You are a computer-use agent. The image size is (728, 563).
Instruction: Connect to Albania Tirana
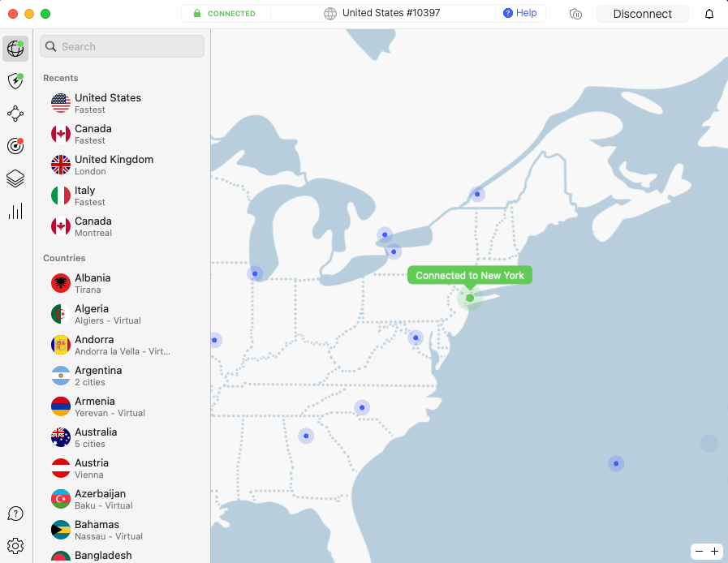point(123,283)
